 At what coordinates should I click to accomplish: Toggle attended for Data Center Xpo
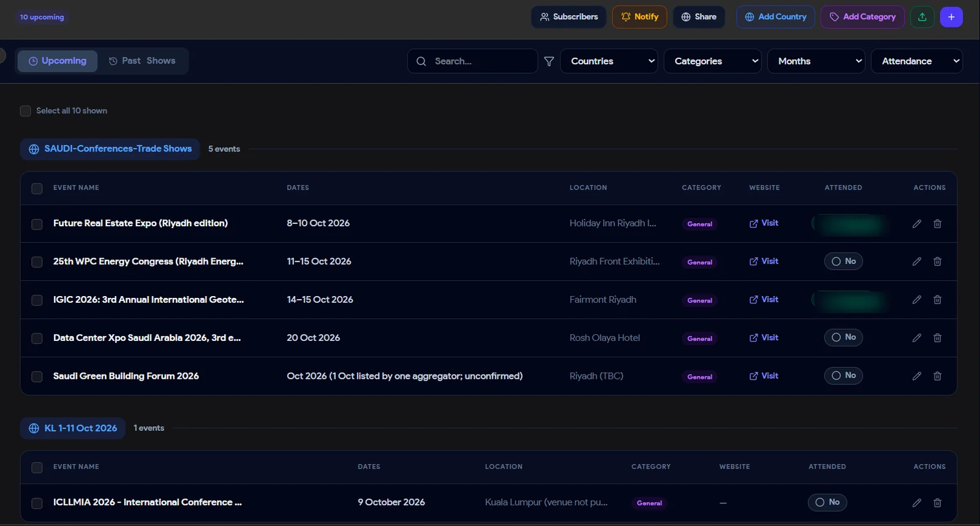(843, 337)
